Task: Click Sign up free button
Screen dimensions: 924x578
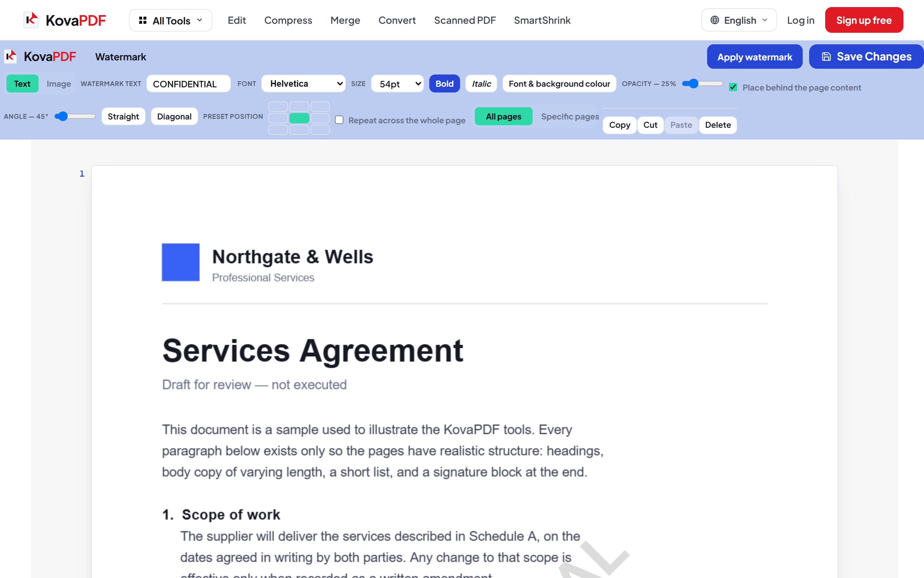Action: click(864, 20)
